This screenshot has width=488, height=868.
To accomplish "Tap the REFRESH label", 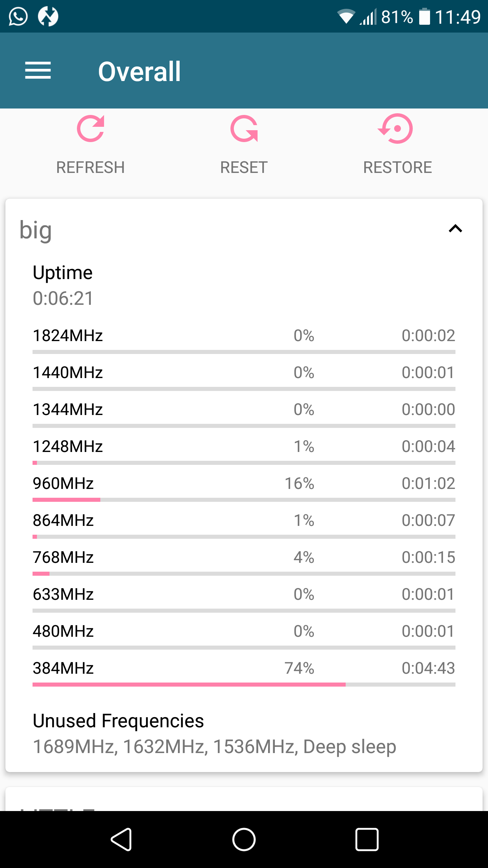I will click(90, 167).
